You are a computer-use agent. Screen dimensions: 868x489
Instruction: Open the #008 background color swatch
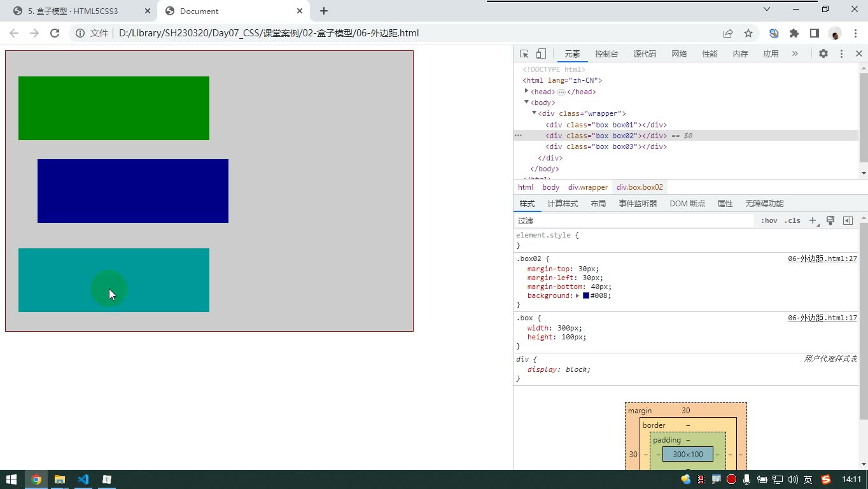(x=586, y=295)
